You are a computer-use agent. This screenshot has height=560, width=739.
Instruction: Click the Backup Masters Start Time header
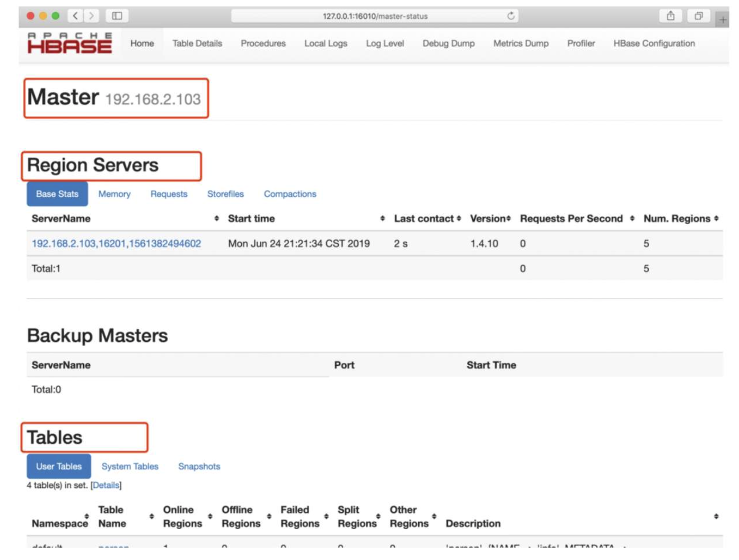491,365
